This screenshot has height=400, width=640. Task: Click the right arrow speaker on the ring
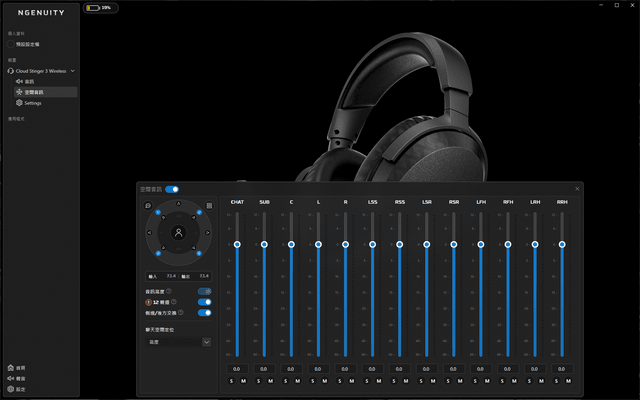207,233
